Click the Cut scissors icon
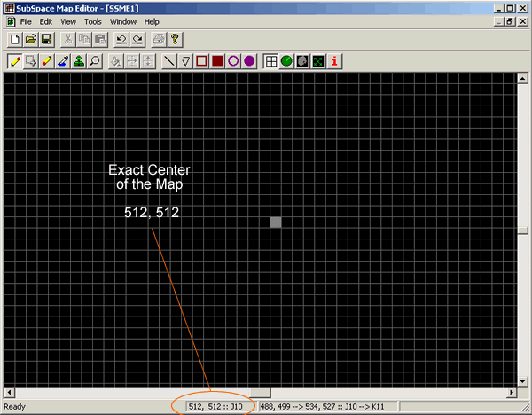532x415 pixels. [x=68, y=40]
